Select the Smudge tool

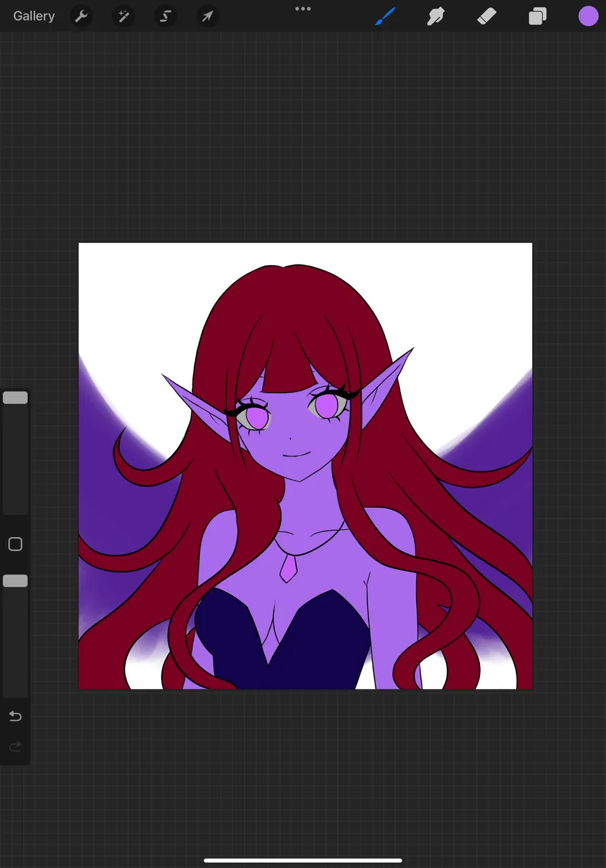coord(435,16)
